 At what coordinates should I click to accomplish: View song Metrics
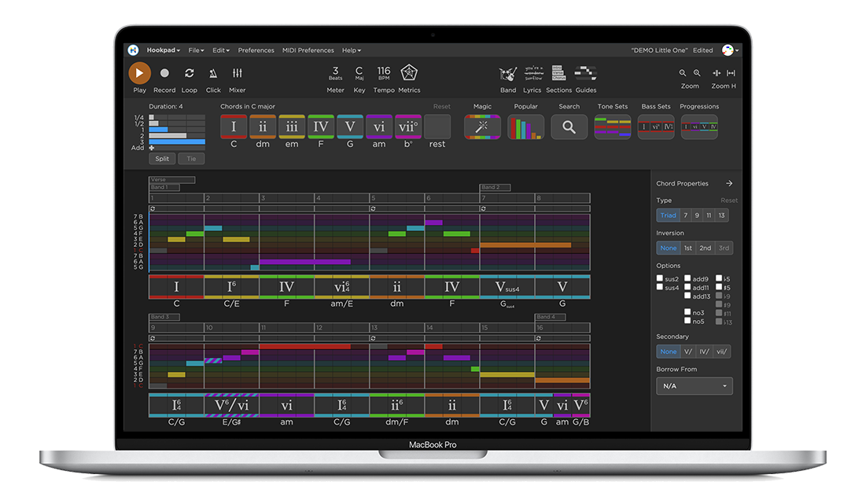coord(409,76)
